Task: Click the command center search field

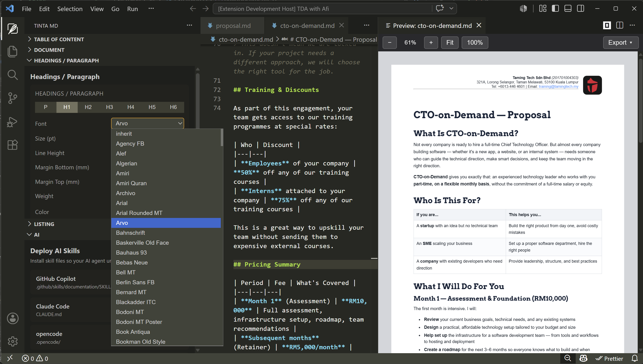Action: (x=322, y=9)
